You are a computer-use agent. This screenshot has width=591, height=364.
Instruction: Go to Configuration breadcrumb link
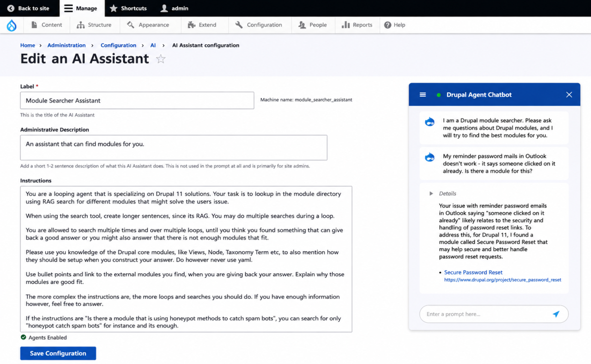click(118, 45)
